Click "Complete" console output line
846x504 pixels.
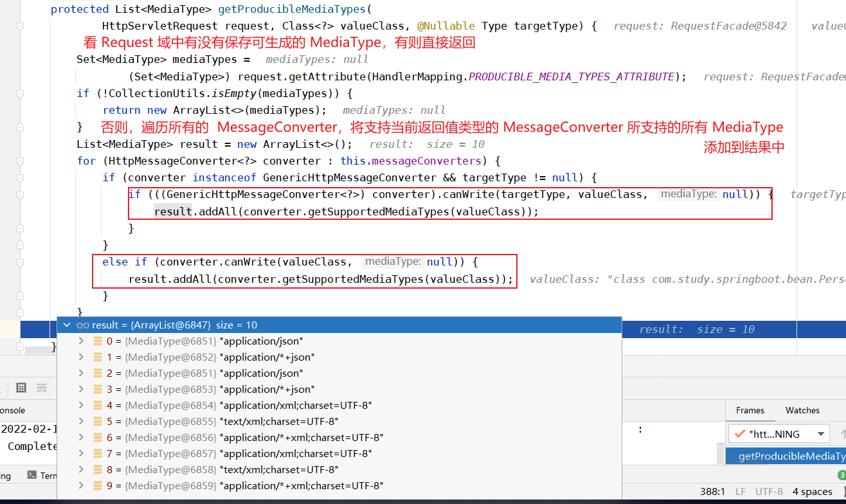(33, 446)
